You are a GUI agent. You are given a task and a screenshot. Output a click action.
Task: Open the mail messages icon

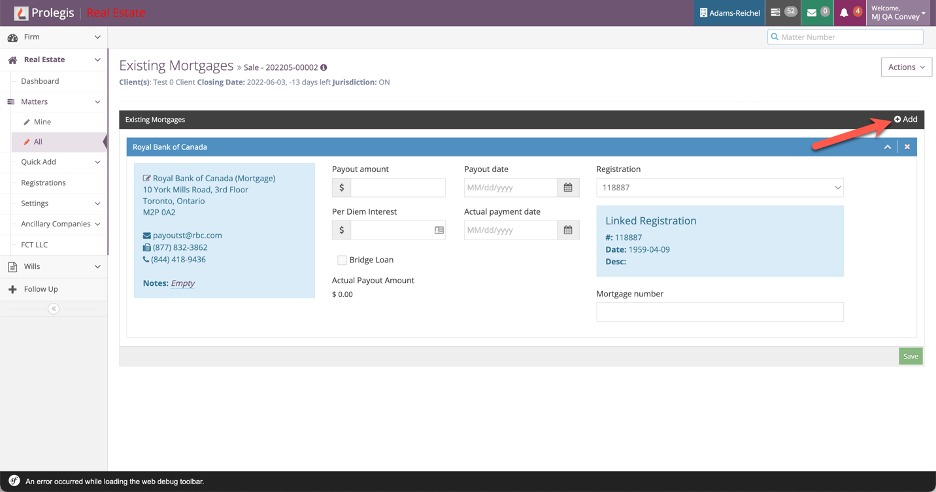pos(818,12)
